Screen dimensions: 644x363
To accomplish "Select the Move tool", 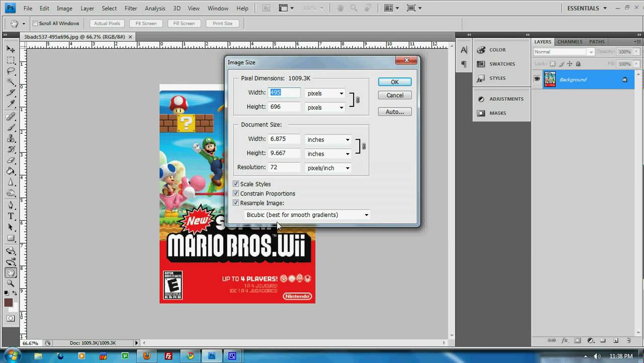I will [11, 49].
